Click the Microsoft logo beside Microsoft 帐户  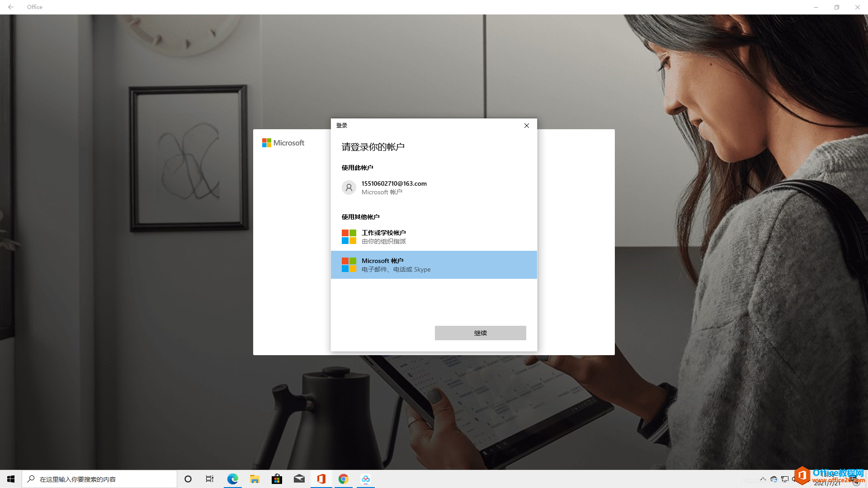(349, 265)
